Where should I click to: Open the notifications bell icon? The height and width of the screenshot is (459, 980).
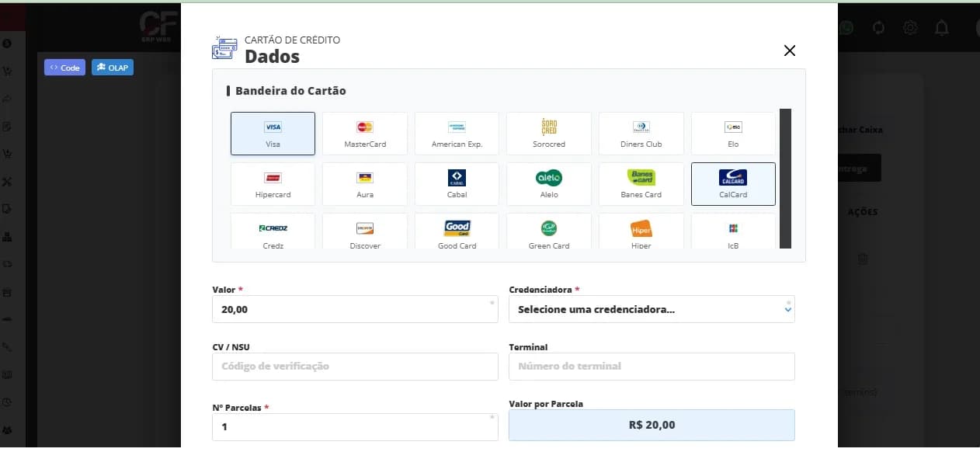point(942,28)
